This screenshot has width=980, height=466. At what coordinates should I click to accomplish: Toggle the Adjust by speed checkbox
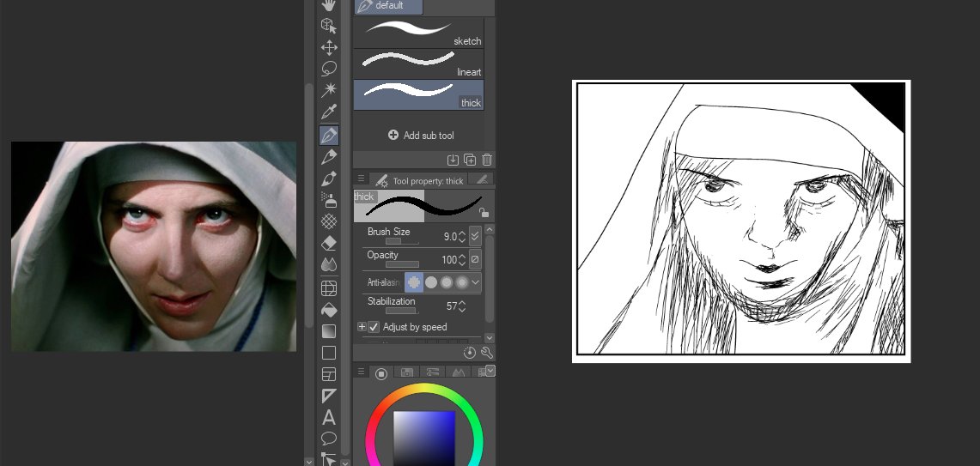374,327
